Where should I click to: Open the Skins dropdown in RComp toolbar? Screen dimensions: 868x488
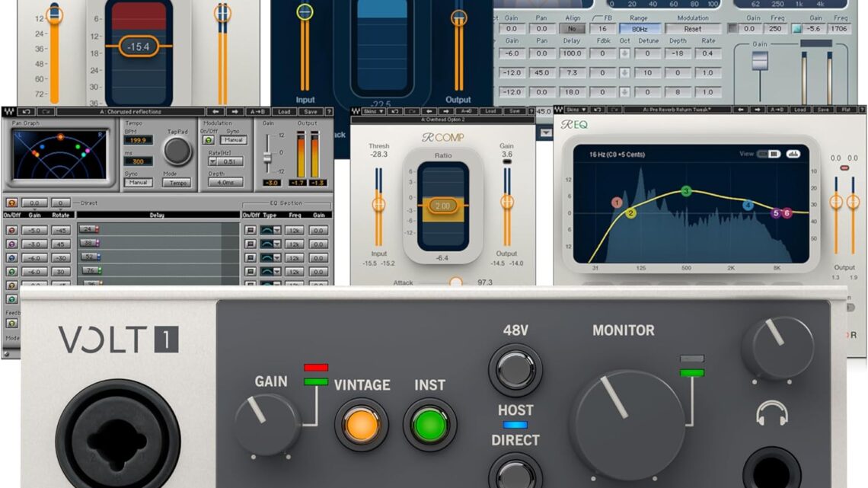[x=373, y=111]
